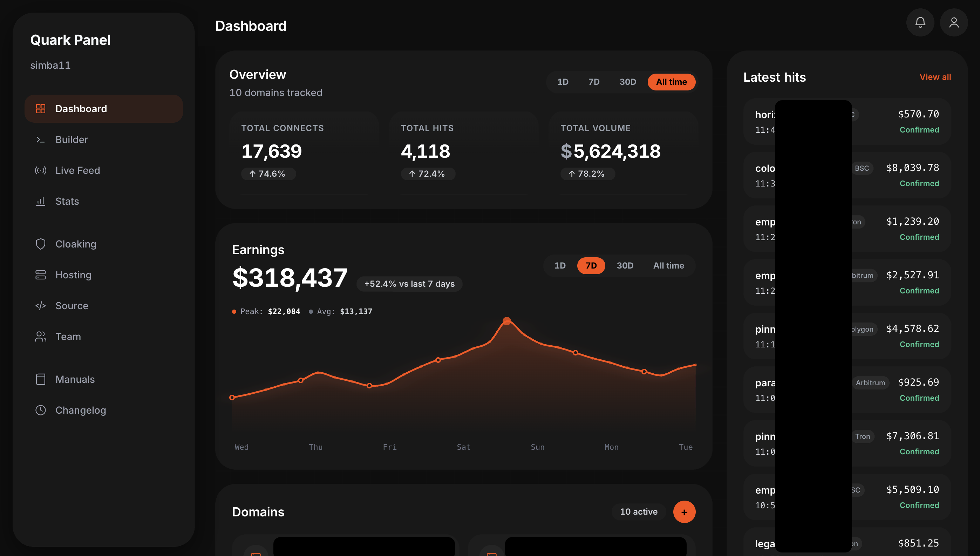Open the user profile icon
Viewport: 980px width, 556px height.
point(954,22)
